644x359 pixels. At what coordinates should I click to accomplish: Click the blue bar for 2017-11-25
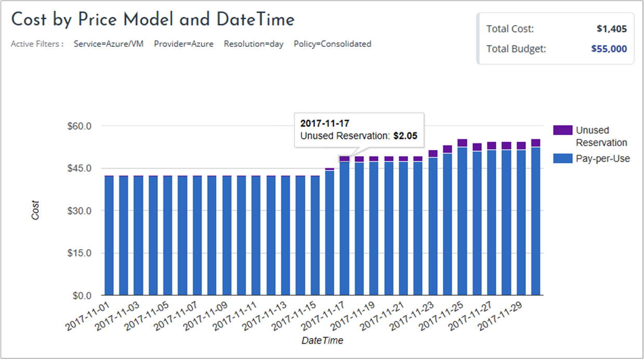(463, 222)
